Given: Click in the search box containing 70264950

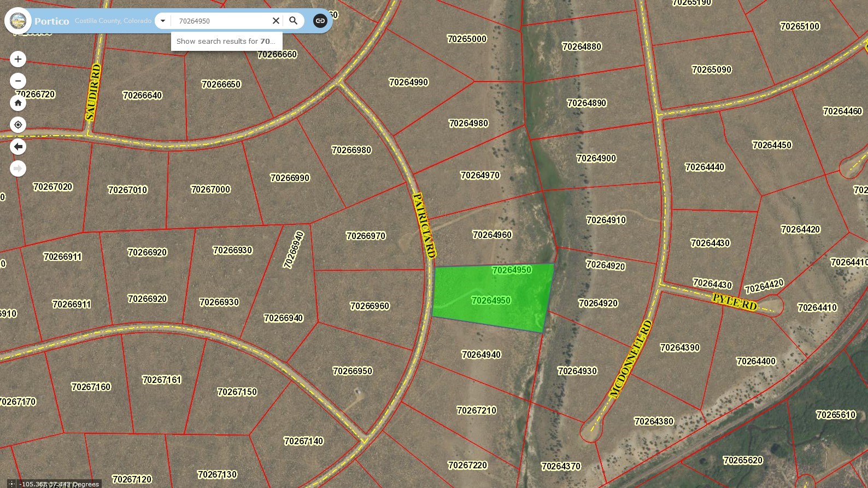Looking at the screenshot, I should [x=221, y=21].
